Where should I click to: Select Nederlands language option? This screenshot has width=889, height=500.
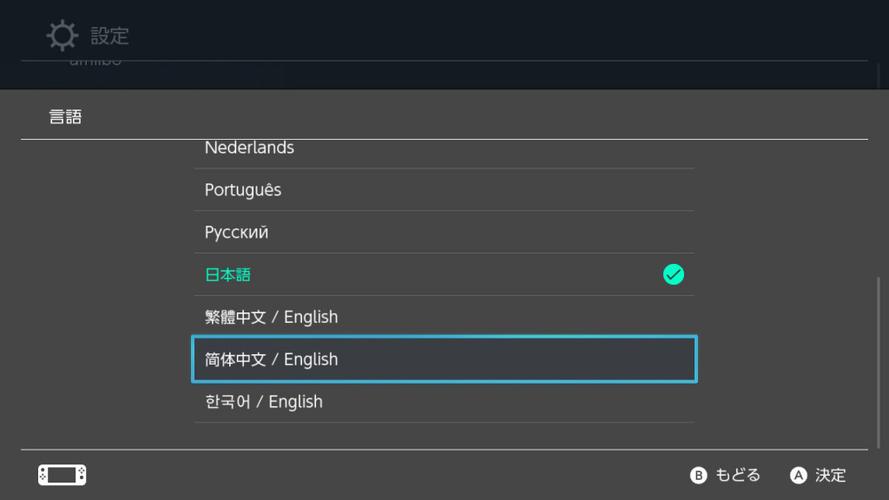249,148
